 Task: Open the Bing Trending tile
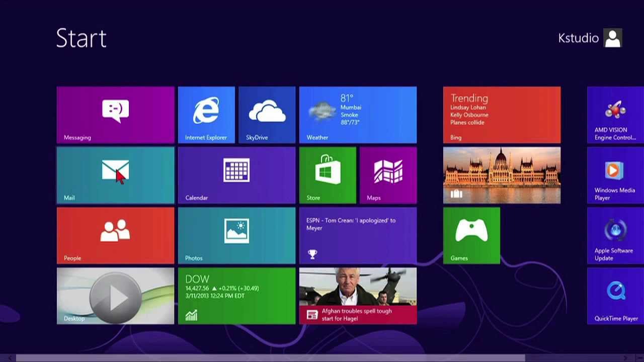coord(502,115)
